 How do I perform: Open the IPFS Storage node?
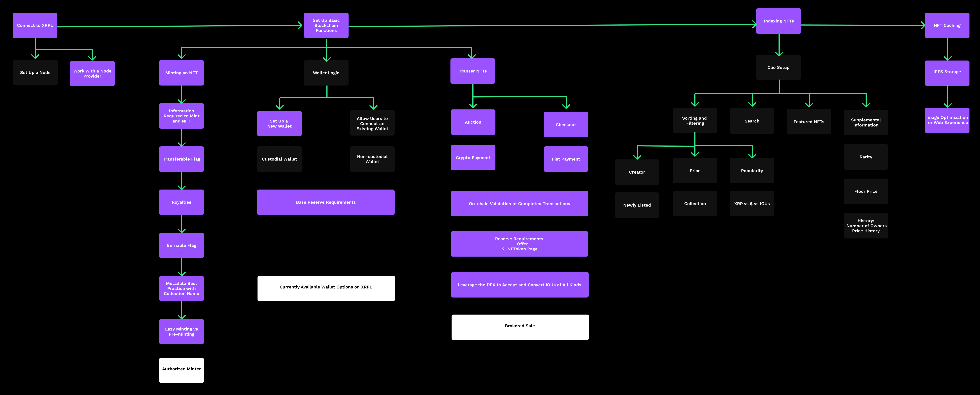tap(947, 72)
